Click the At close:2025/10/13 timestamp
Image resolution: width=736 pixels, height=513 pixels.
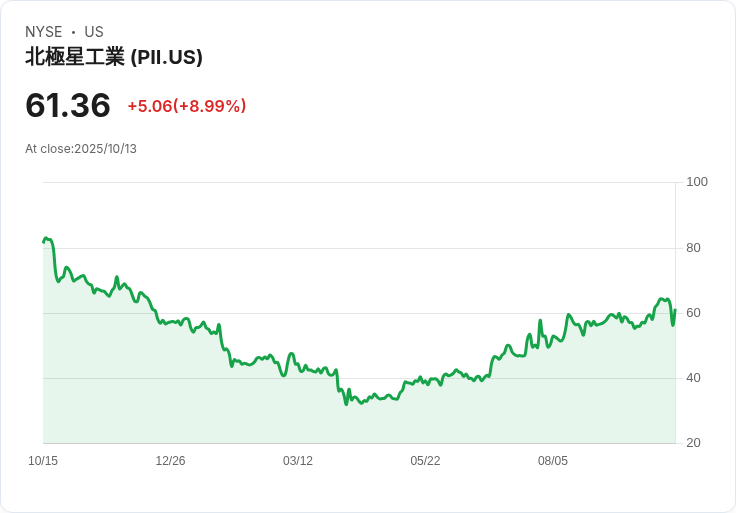point(81,149)
